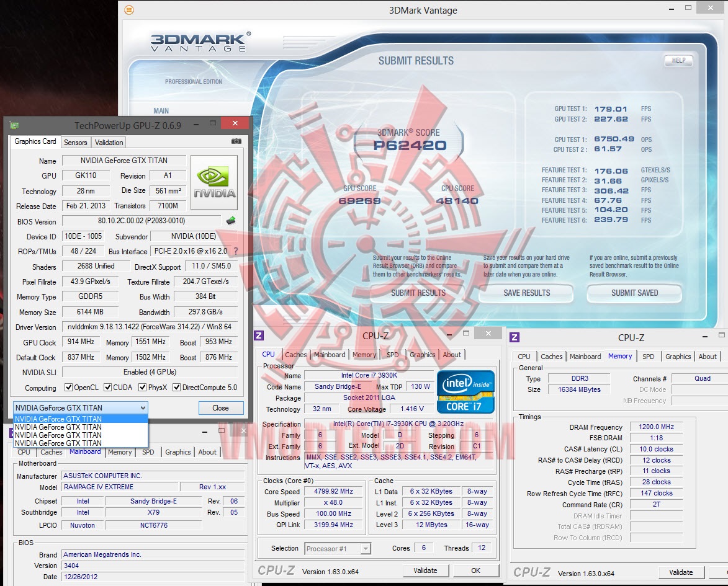The image size is (728, 586).
Task: Click the SAVE RESULTS button
Action: [x=526, y=293]
